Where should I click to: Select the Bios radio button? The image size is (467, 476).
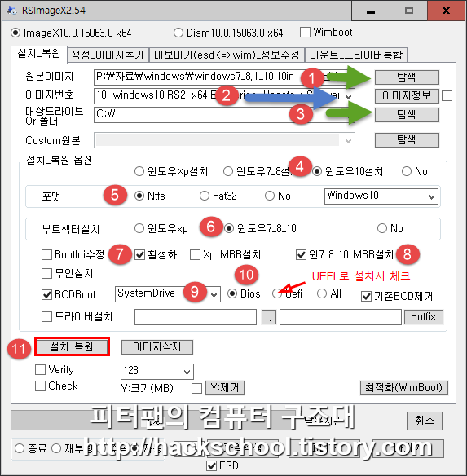point(232,293)
